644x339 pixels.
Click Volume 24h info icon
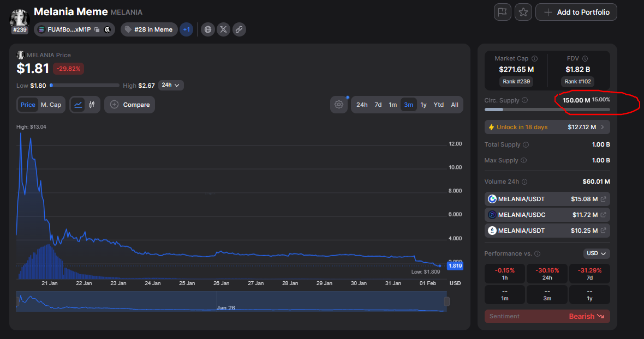(524, 181)
